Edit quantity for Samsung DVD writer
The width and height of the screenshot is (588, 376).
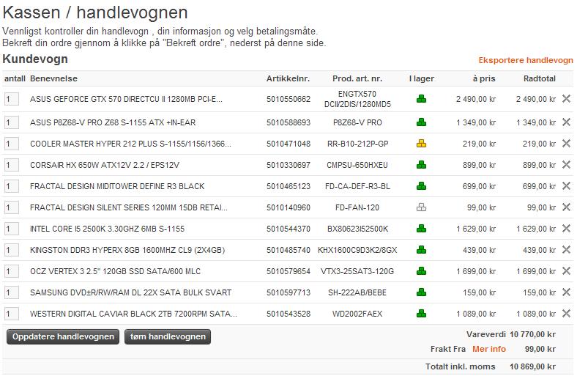[x=12, y=292]
